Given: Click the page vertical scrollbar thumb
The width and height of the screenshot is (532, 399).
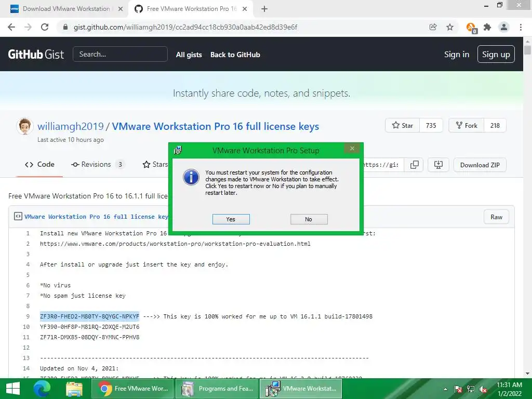Looking at the screenshot, I should (x=527, y=50).
